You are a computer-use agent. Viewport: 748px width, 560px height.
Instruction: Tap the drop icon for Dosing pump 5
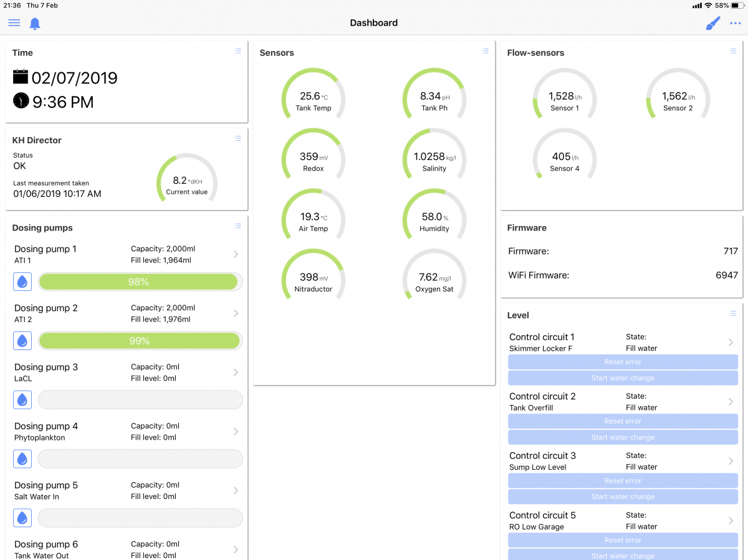tap(22, 518)
